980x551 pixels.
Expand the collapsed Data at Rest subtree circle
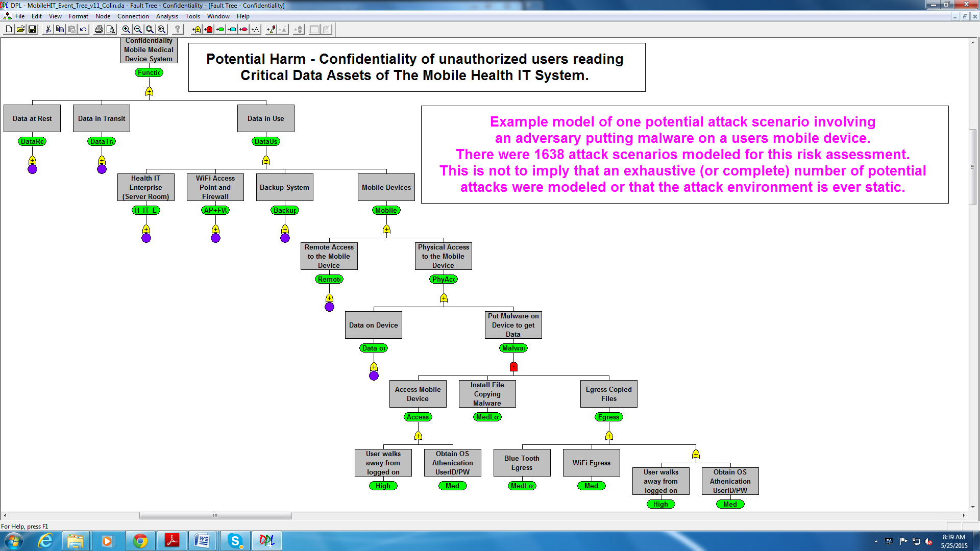click(32, 169)
